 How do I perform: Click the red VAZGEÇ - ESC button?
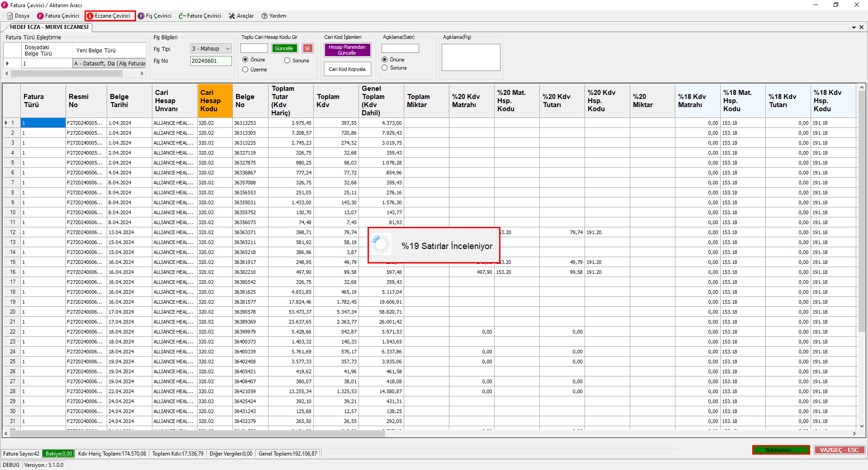[840, 450]
